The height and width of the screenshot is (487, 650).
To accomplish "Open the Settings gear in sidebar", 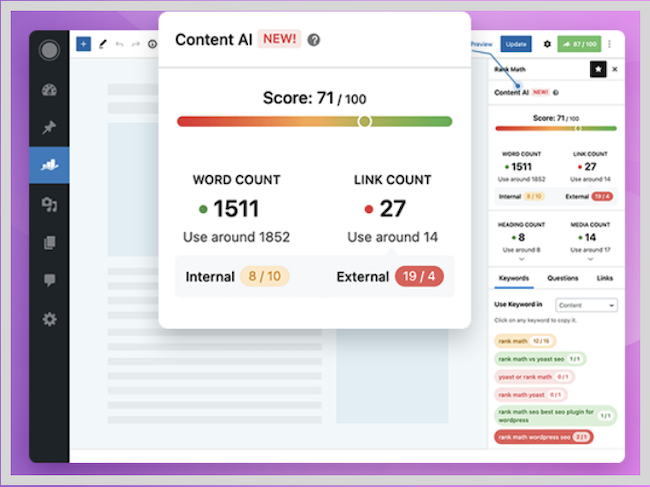I will click(49, 319).
